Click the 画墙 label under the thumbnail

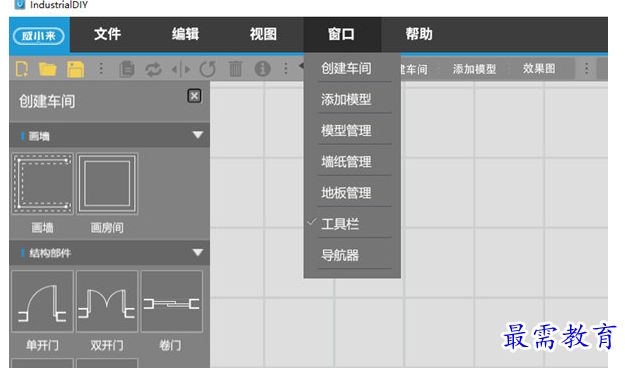pos(42,228)
